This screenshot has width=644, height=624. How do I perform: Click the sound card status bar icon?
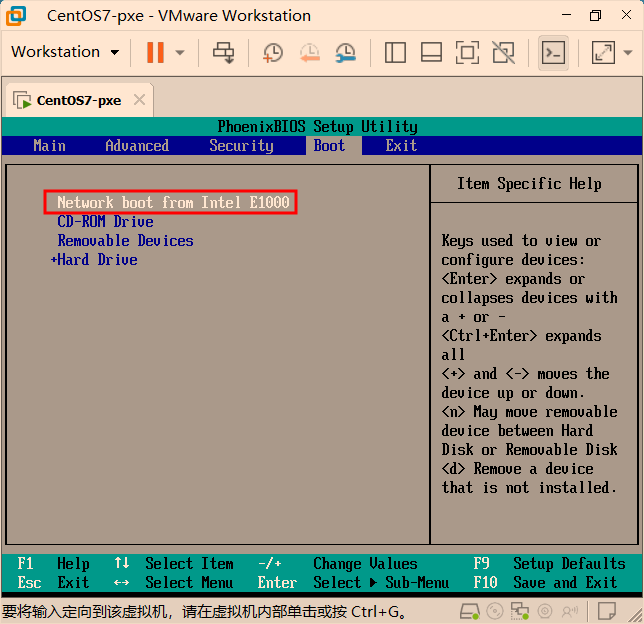coord(570,612)
